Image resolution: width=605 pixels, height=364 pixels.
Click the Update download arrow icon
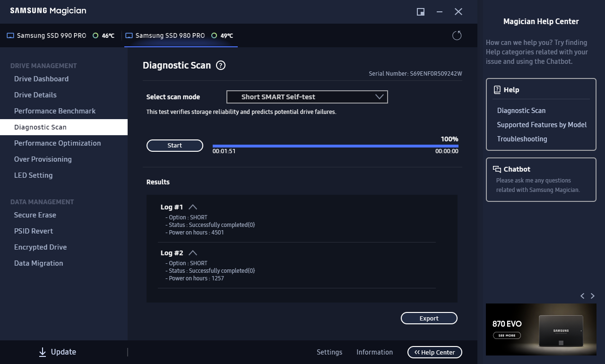pos(43,352)
